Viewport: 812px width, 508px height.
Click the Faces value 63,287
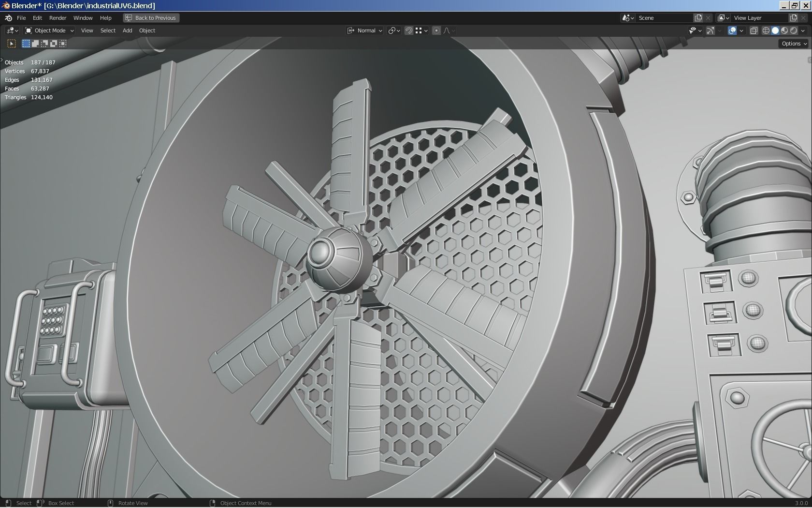(x=40, y=89)
